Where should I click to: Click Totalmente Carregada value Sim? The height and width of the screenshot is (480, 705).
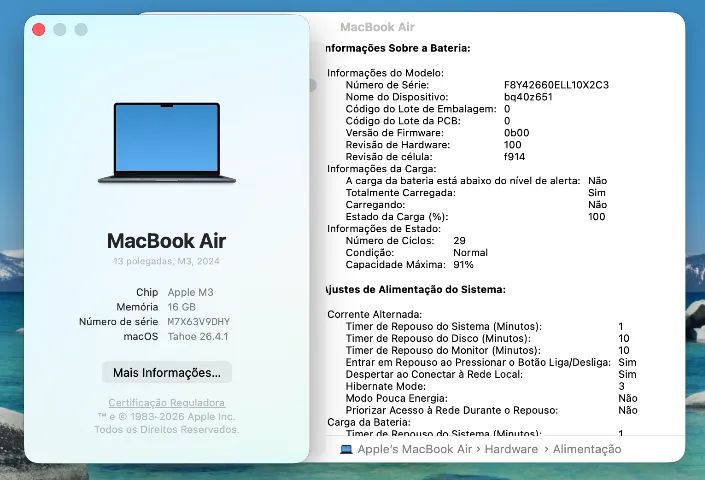click(x=597, y=193)
